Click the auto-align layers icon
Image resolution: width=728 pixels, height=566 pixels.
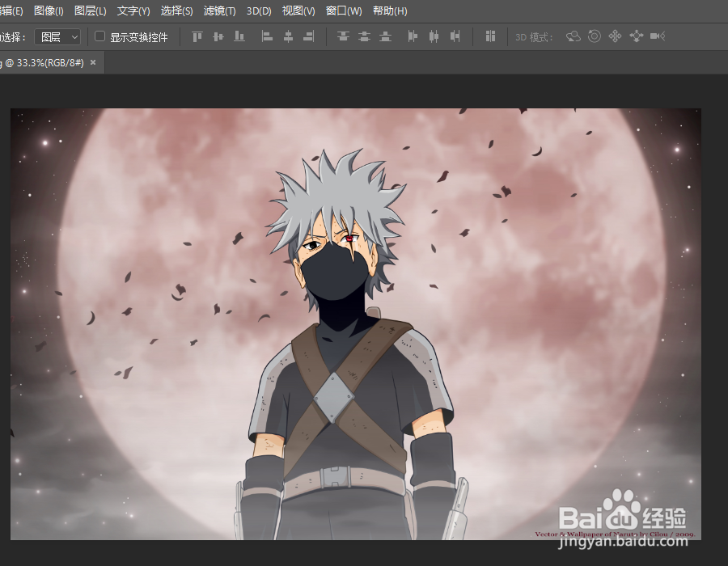tap(490, 36)
